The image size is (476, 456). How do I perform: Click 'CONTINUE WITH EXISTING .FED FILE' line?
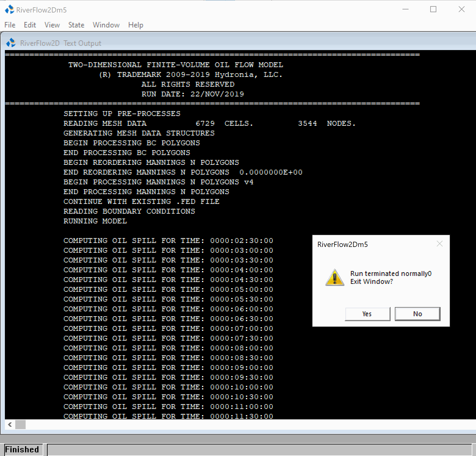point(142,201)
